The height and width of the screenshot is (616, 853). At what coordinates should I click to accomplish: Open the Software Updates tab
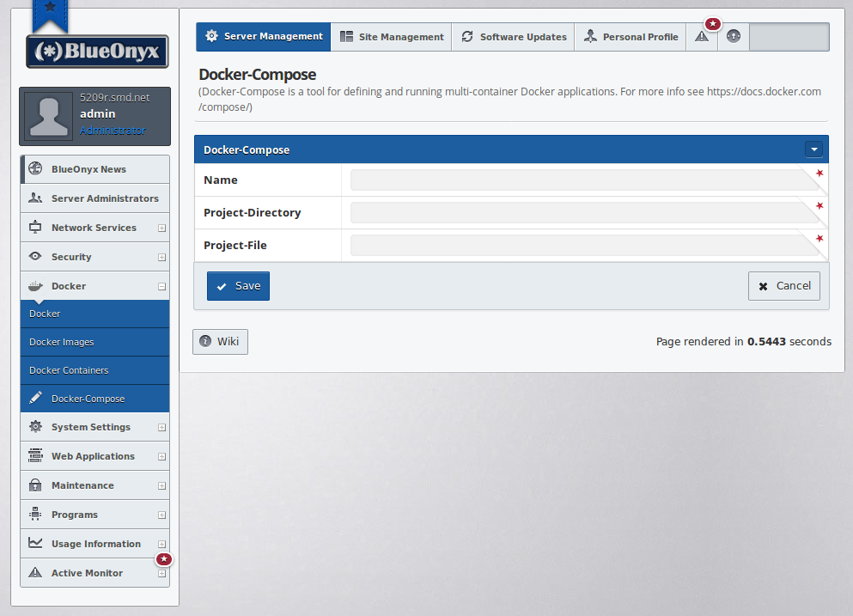tap(513, 36)
